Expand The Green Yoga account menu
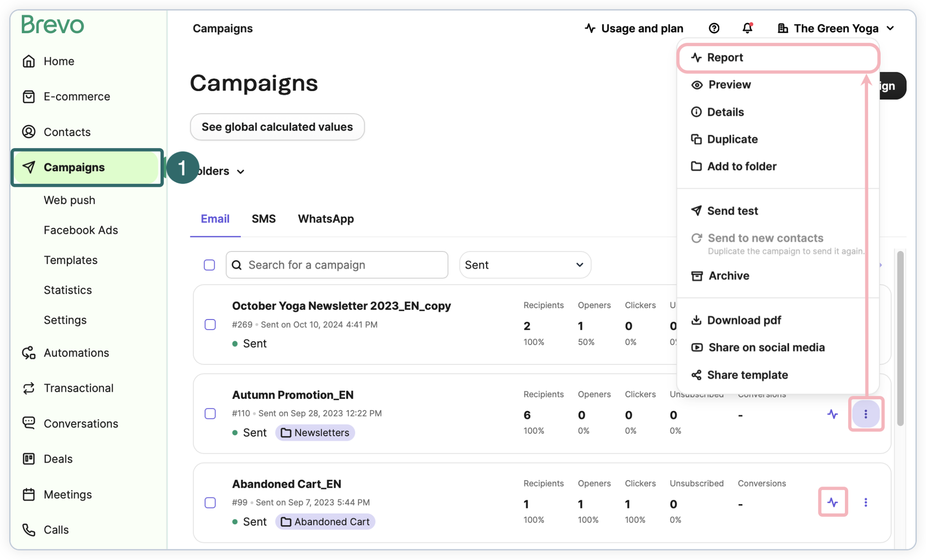 [x=836, y=28]
